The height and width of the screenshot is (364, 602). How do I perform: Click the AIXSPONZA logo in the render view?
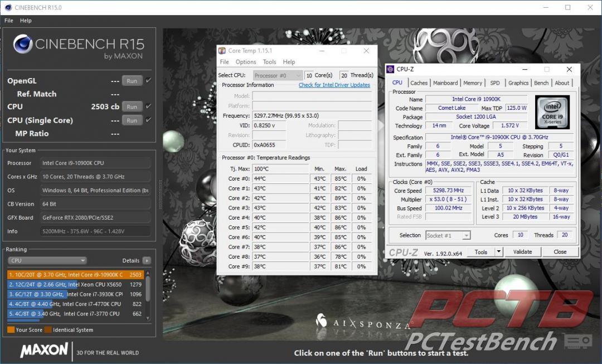[x=363, y=322]
